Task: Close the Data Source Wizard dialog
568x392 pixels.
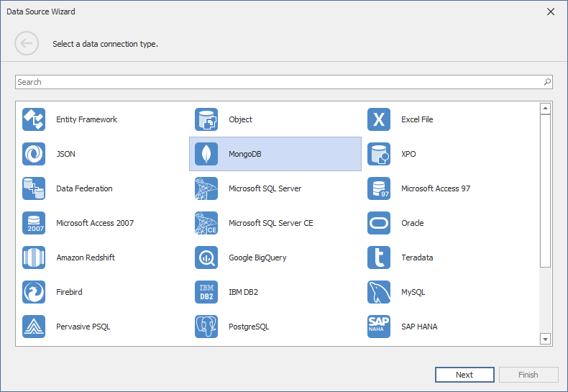Action: pyautogui.click(x=551, y=12)
